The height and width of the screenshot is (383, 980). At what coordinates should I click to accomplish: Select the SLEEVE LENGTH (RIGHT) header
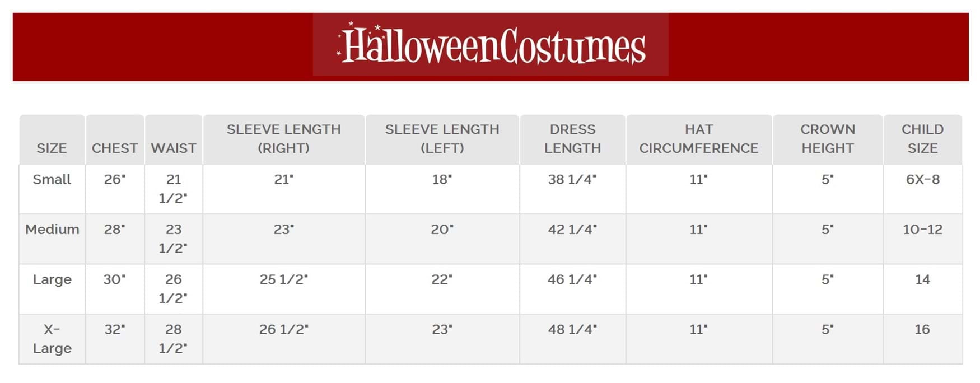click(283, 139)
